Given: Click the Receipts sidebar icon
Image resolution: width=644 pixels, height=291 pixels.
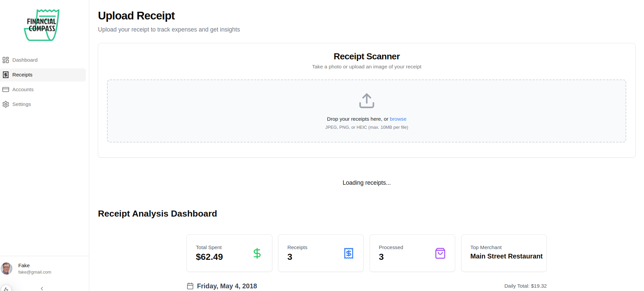Looking at the screenshot, I should [x=6, y=75].
